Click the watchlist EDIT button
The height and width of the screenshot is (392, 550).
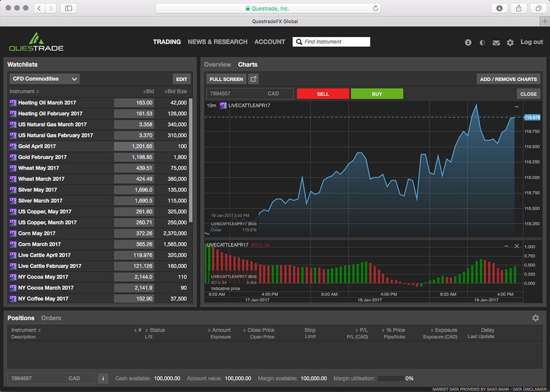pyautogui.click(x=182, y=79)
